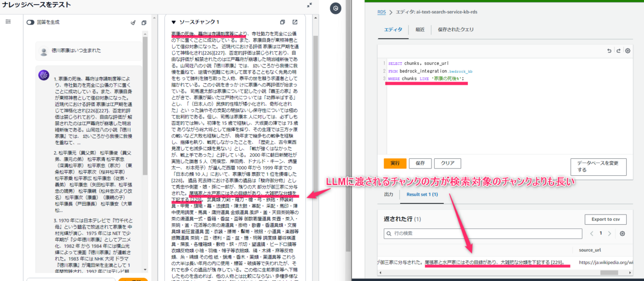Toggle the 回答を生成 switch

tap(31, 22)
